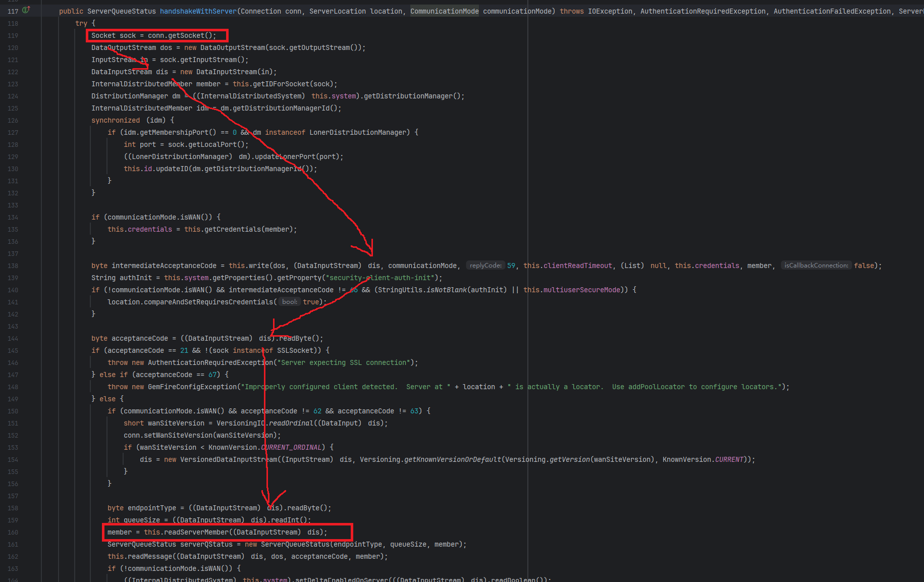This screenshot has height=582, width=924.
Task: Click the handshakeWithServer method name
Action: (198, 11)
